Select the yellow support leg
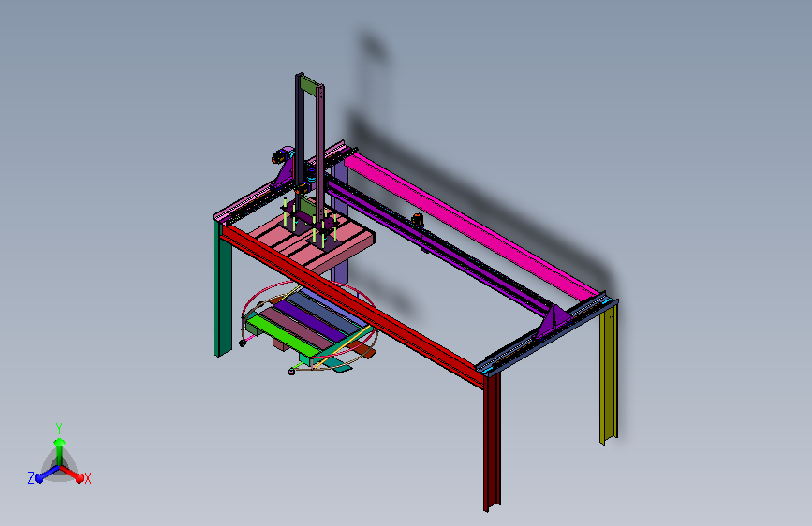The width and height of the screenshot is (812, 526). pyautogui.click(x=609, y=373)
